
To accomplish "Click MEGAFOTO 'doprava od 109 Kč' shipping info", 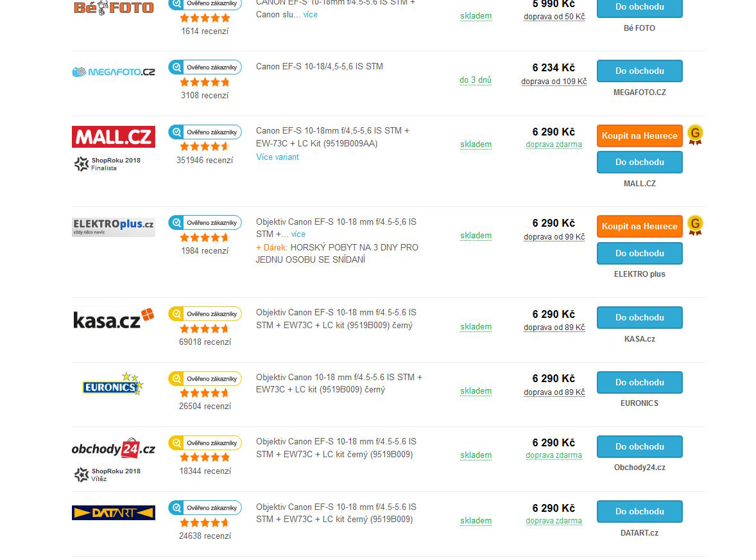I will (554, 82).
